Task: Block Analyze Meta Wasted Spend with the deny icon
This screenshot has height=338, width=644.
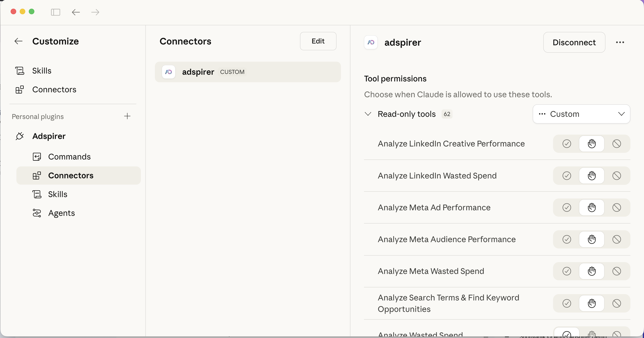Action: (617, 271)
